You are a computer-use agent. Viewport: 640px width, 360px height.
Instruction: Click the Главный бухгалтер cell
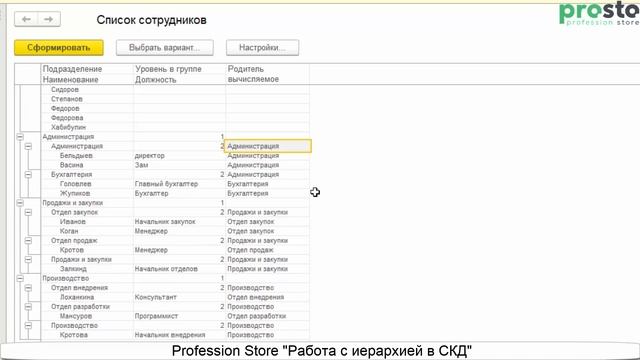(x=180, y=184)
